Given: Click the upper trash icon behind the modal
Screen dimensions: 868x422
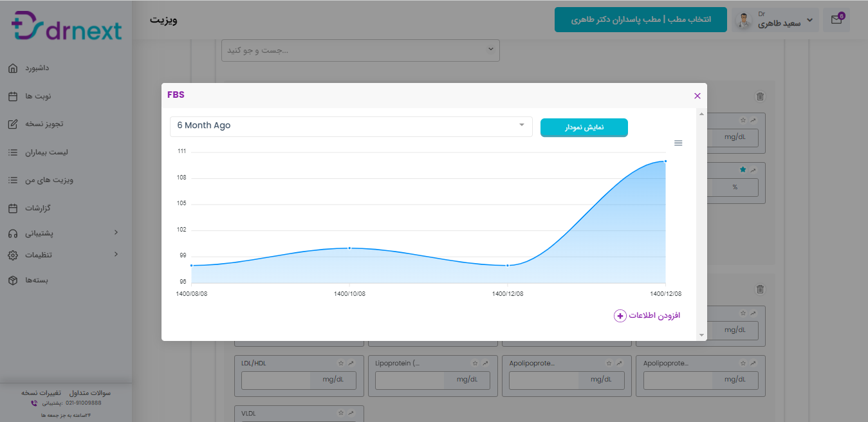Looking at the screenshot, I should tap(760, 96).
